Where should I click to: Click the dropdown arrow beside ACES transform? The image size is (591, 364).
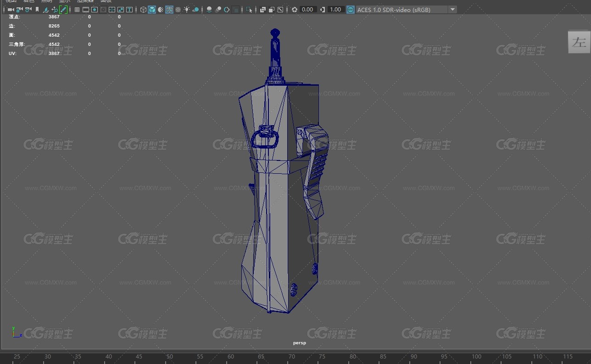pos(452,10)
